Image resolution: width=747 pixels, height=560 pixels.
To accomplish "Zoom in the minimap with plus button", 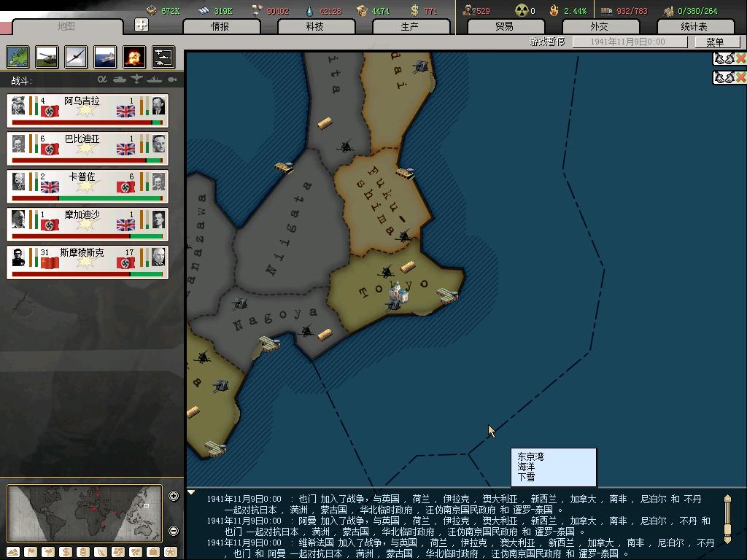I will tap(174, 497).
